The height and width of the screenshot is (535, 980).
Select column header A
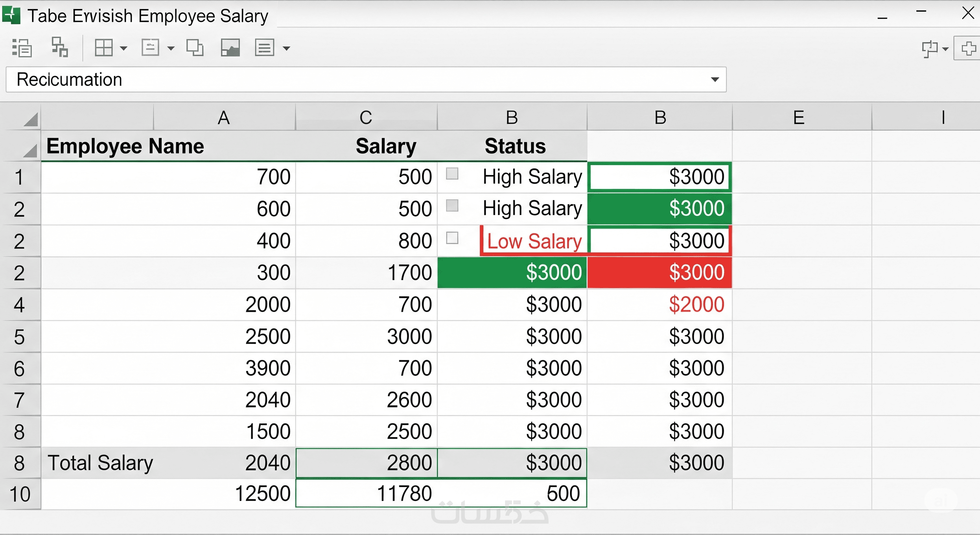224,118
